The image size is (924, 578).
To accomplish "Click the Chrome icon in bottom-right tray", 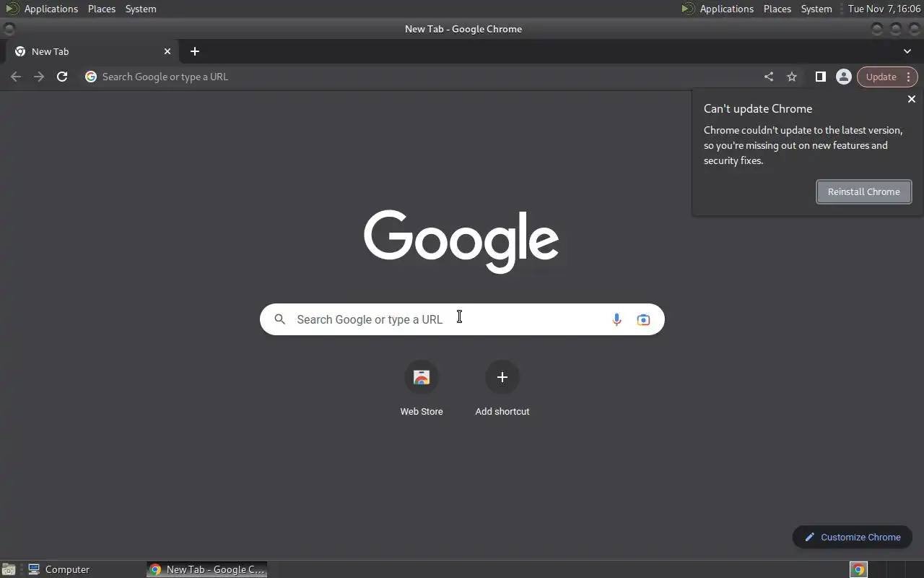I will pos(858,569).
